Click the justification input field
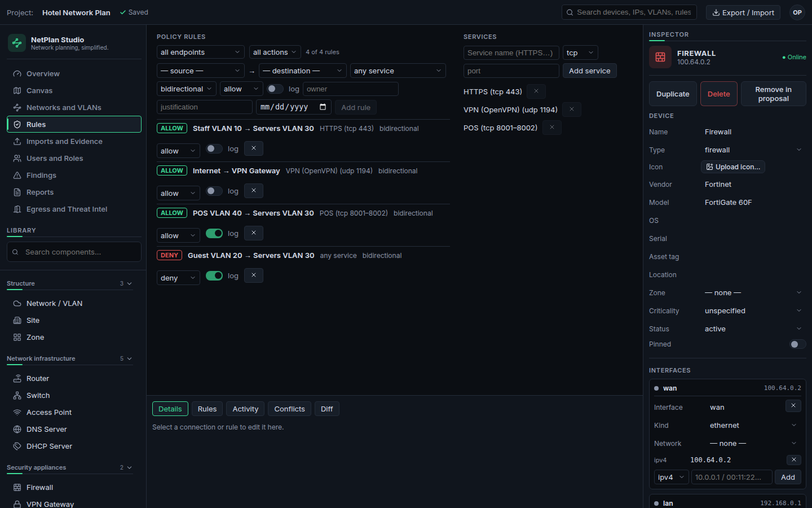This screenshot has width=812, height=508. click(205, 107)
